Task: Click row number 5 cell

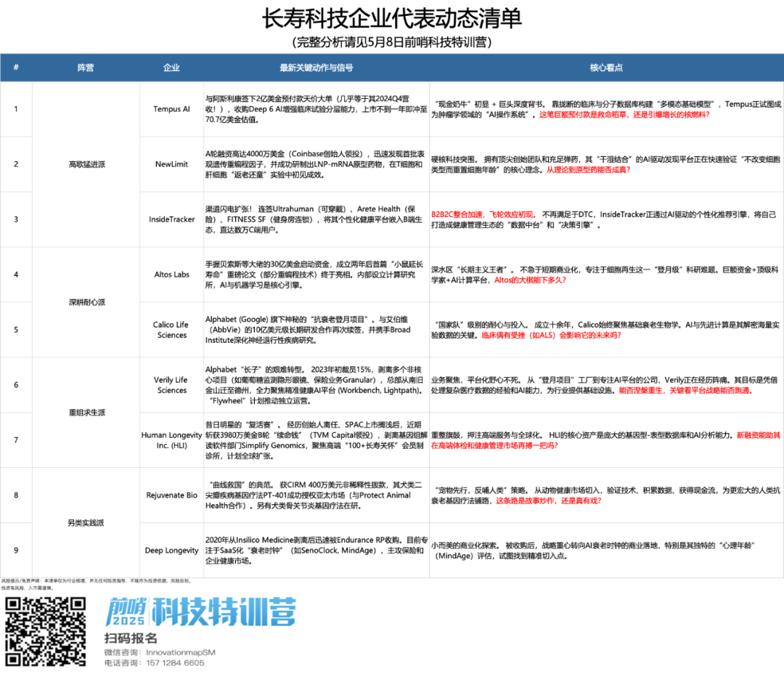Action: coord(16,330)
